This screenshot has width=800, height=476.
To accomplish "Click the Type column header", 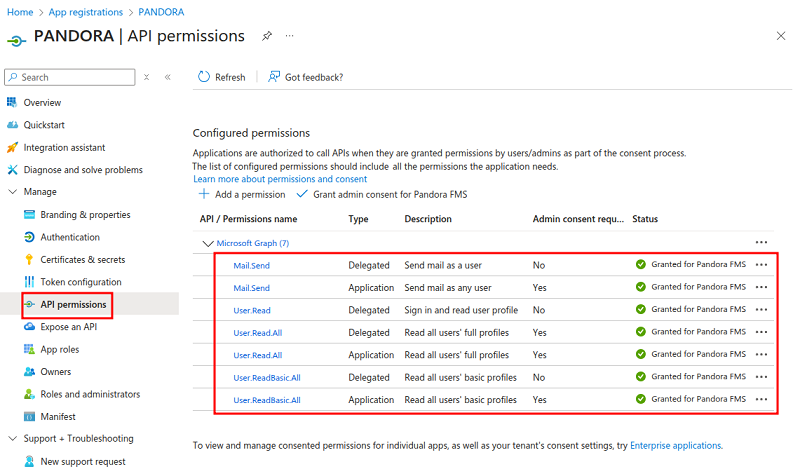I will 358,219.
